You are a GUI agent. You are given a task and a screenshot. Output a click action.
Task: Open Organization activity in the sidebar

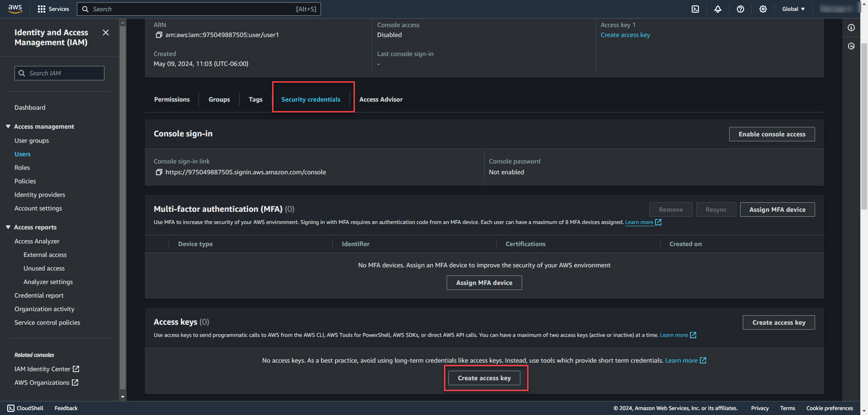(x=44, y=309)
